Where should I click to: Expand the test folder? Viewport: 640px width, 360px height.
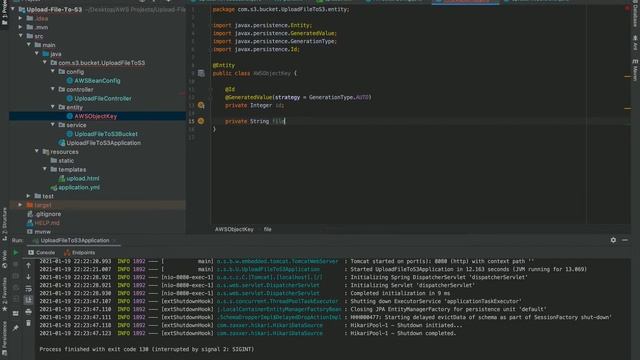(x=29, y=196)
